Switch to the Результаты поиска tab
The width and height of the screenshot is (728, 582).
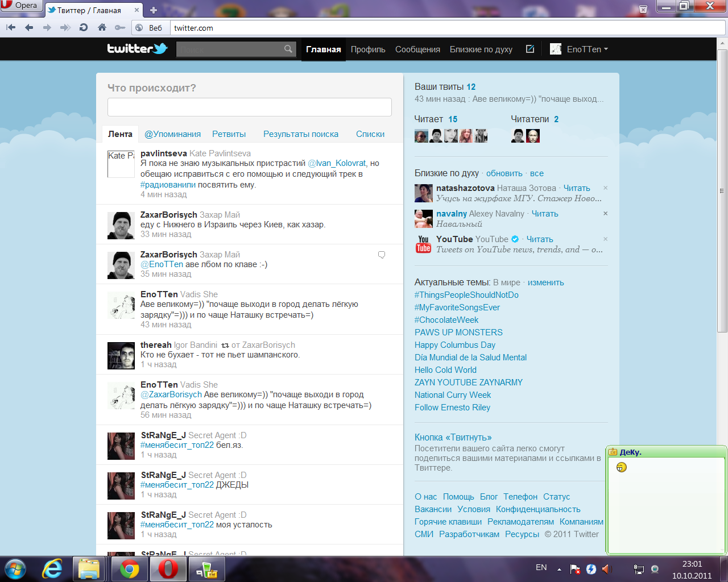point(301,134)
